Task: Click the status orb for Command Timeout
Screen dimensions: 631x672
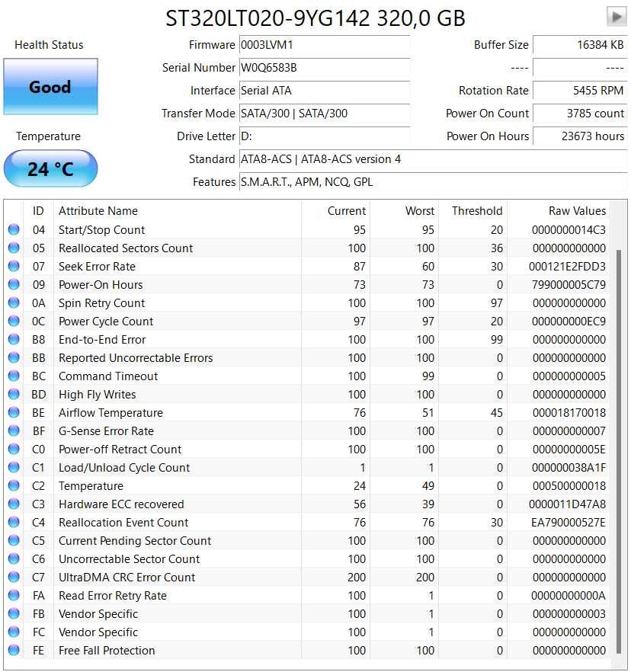Action: coord(14,376)
